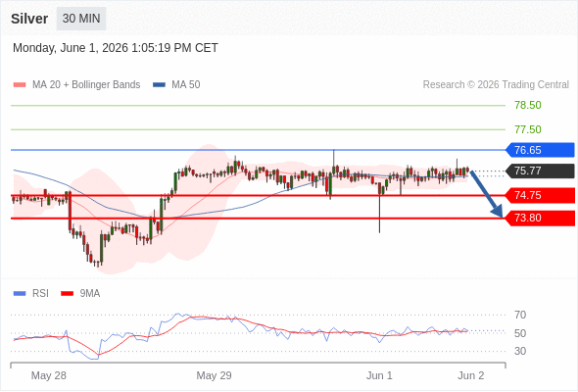
Task: Click the 75.77 current price tag
Action: pos(540,171)
